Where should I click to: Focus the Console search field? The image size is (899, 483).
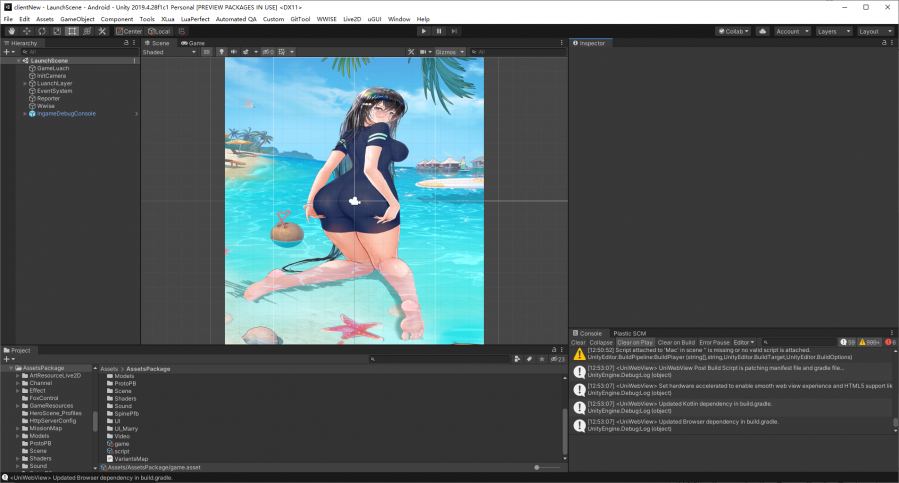pos(798,342)
